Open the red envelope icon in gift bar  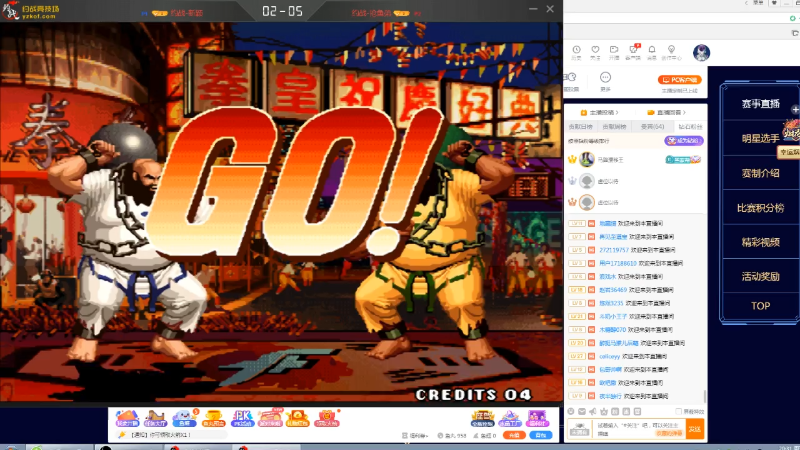coord(297,418)
